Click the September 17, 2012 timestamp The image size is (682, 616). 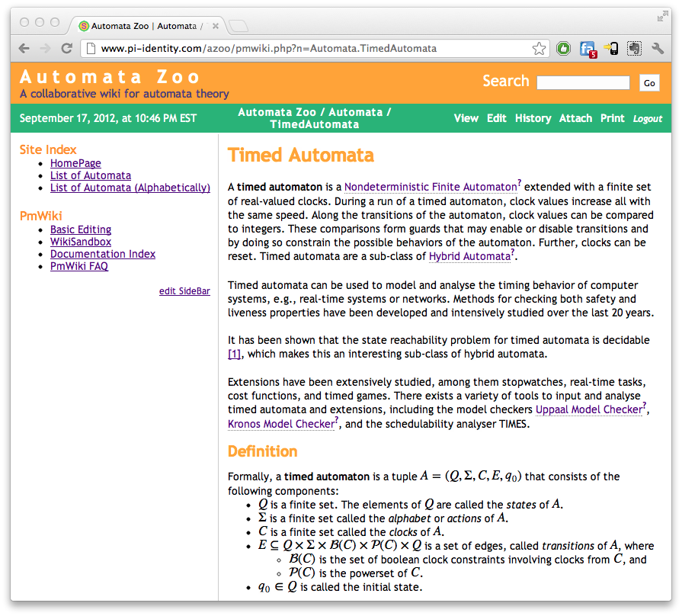pyautogui.click(x=108, y=118)
